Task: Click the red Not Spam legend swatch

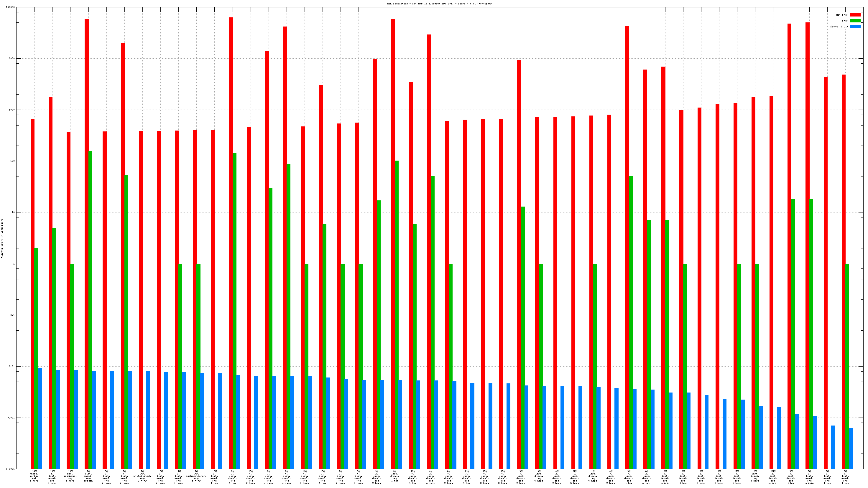Action: [x=855, y=15]
